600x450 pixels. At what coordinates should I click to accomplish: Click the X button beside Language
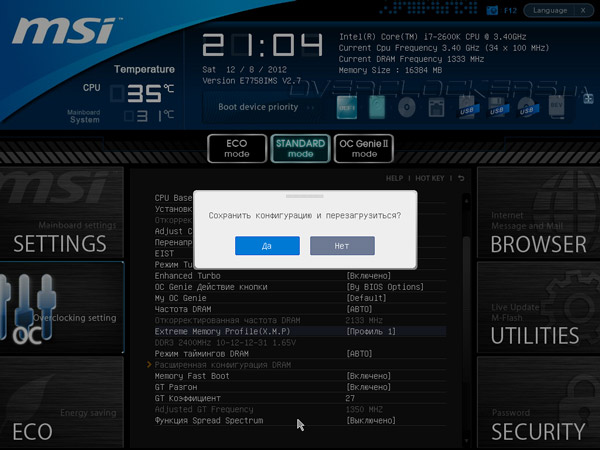pos(583,10)
